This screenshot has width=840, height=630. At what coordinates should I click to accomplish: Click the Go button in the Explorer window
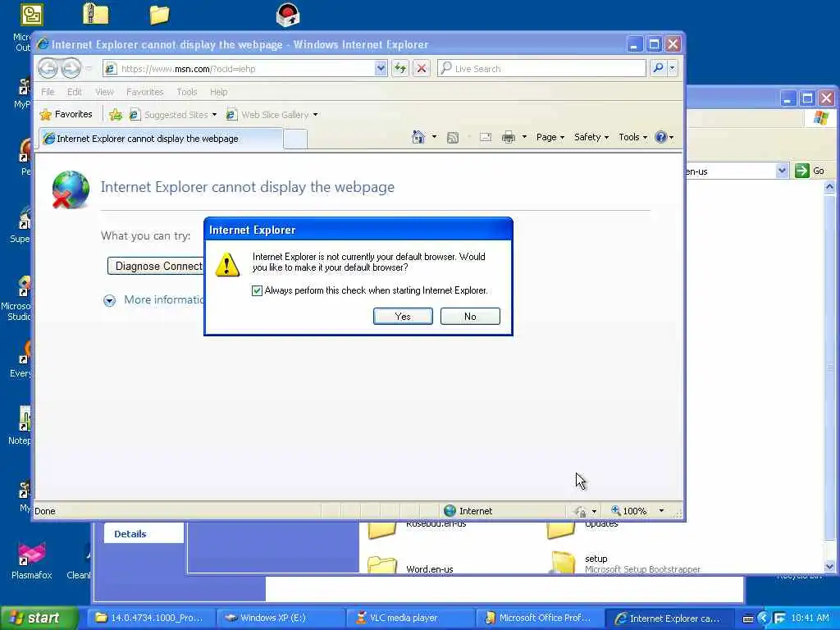[x=810, y=171]
